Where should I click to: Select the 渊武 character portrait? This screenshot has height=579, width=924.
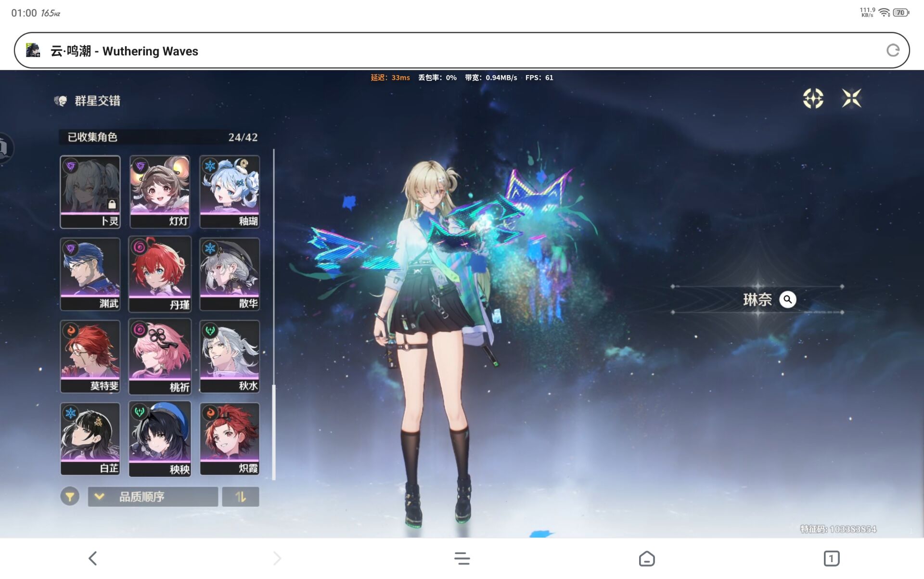click(90, 274)
